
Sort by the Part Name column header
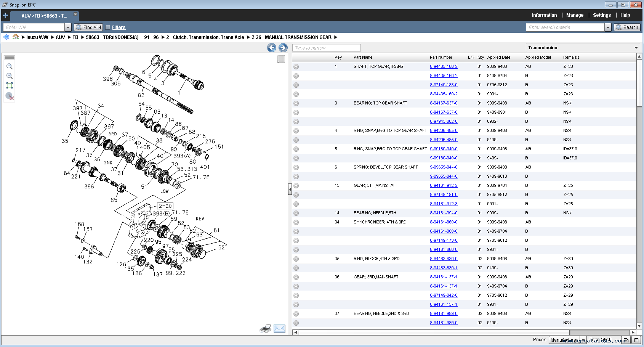(x=363, y=57)
